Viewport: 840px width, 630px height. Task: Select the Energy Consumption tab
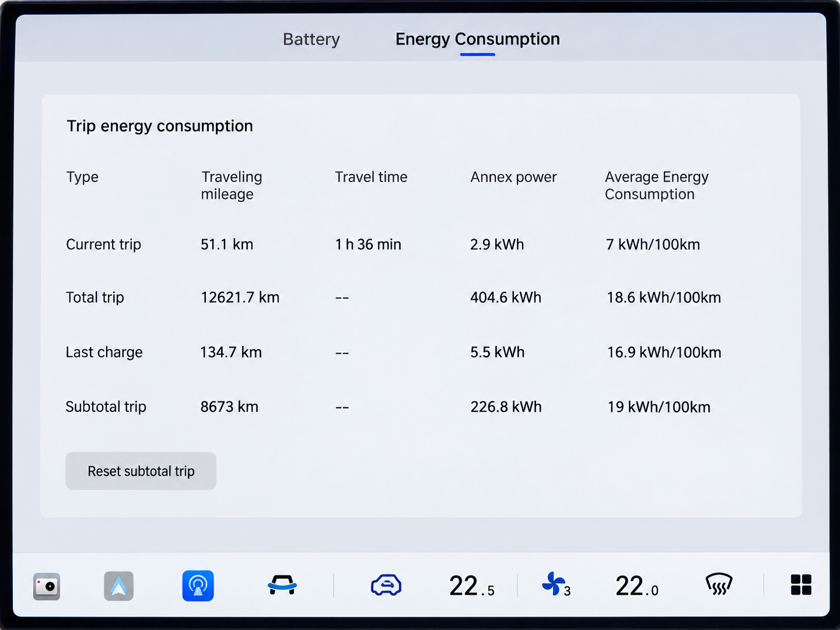[x=477, y=39]
